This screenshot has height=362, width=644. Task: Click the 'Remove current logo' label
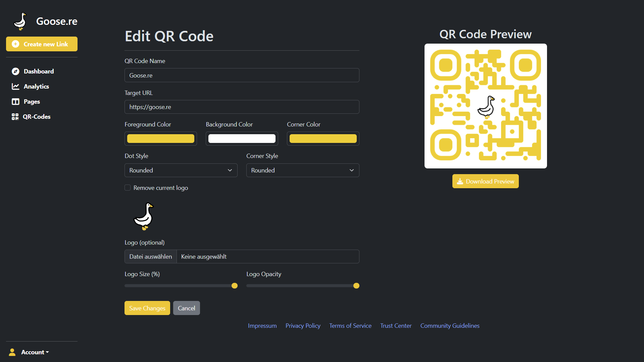point(160,188)
